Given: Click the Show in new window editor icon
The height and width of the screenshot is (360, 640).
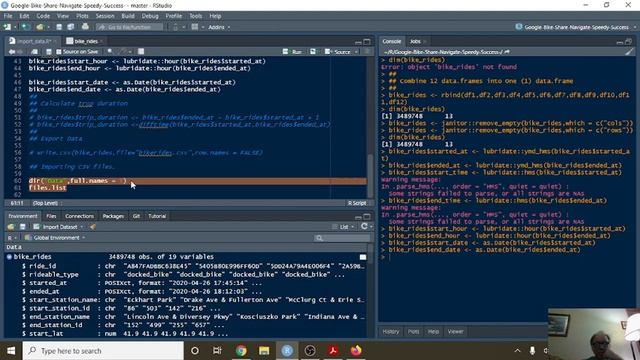Looking at the screenshot, I should click(35, 52).
